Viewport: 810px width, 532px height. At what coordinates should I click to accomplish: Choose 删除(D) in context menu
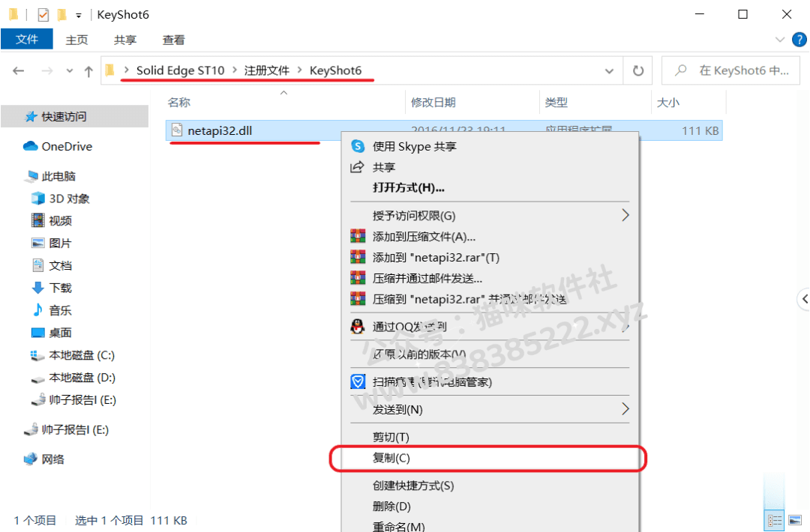(490, 507)
